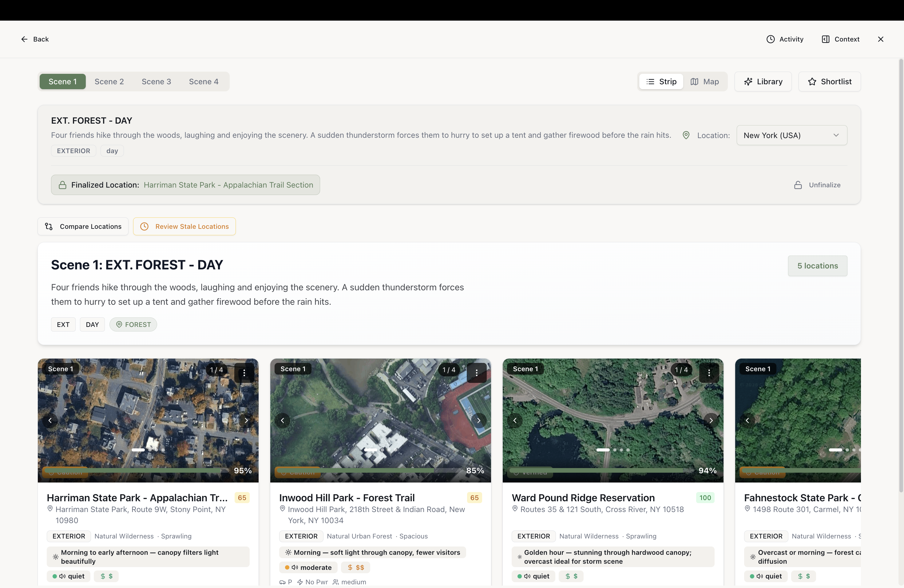Click the DAY tag in scene card

click(92, 324)
